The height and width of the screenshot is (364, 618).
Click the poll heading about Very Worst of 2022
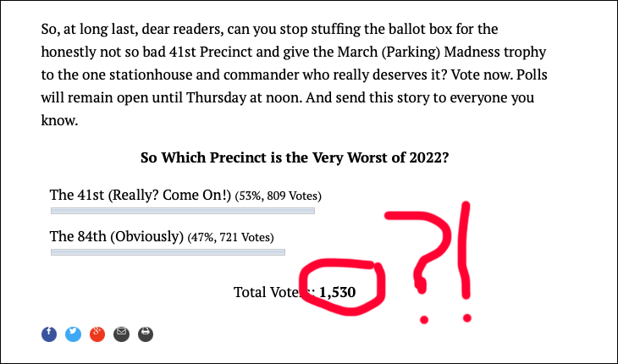(x=295, y=157)
